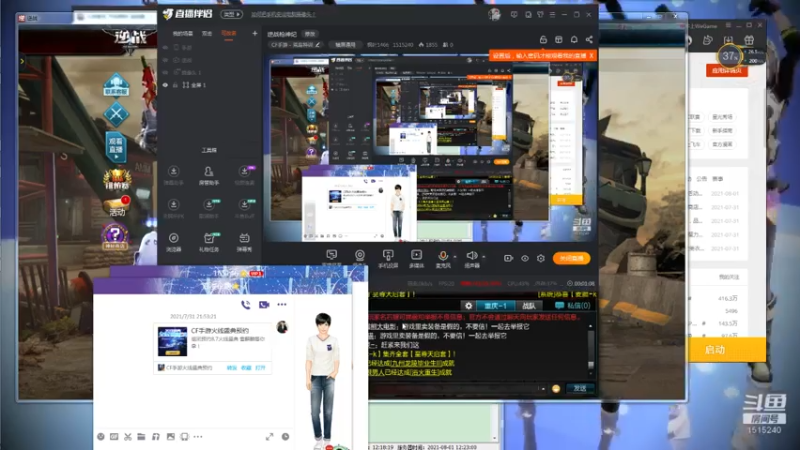800x450 pixels.
Task: Click the purple question mark icon in game
Action: [x=115, y=237]
